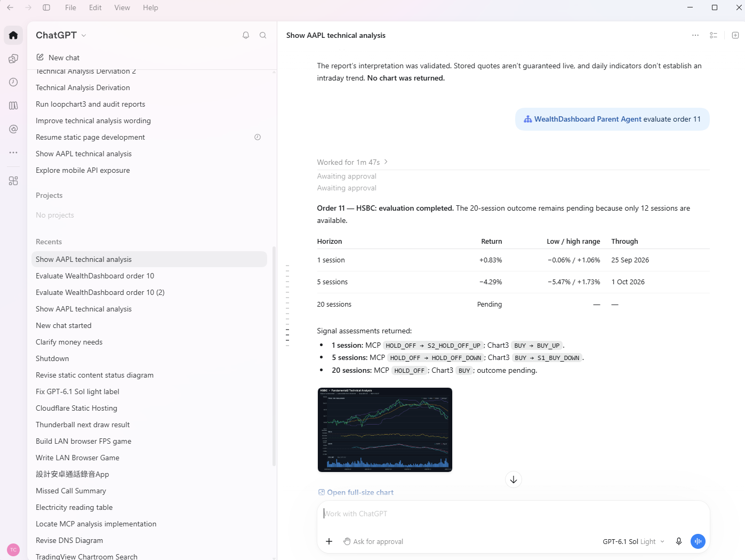This screenshot has width=745, height=560.
Task: Expand the Worked for 1m 47s details
Action: (x=353, y=162)
